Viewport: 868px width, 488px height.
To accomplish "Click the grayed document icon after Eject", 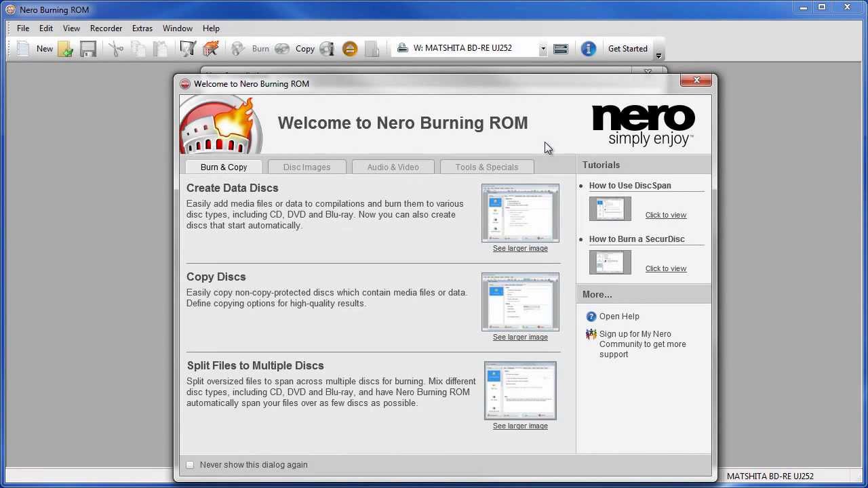I will (x=372, y=49).
